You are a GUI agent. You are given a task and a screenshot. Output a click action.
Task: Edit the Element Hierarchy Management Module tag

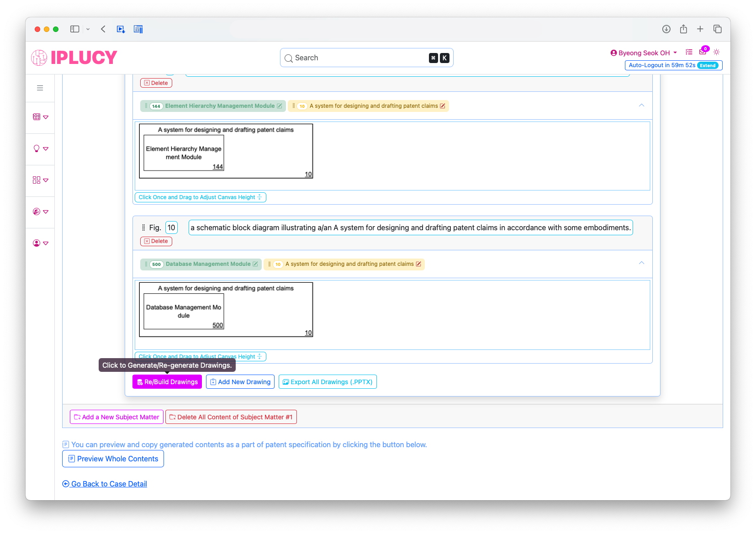tap(280, 106)
